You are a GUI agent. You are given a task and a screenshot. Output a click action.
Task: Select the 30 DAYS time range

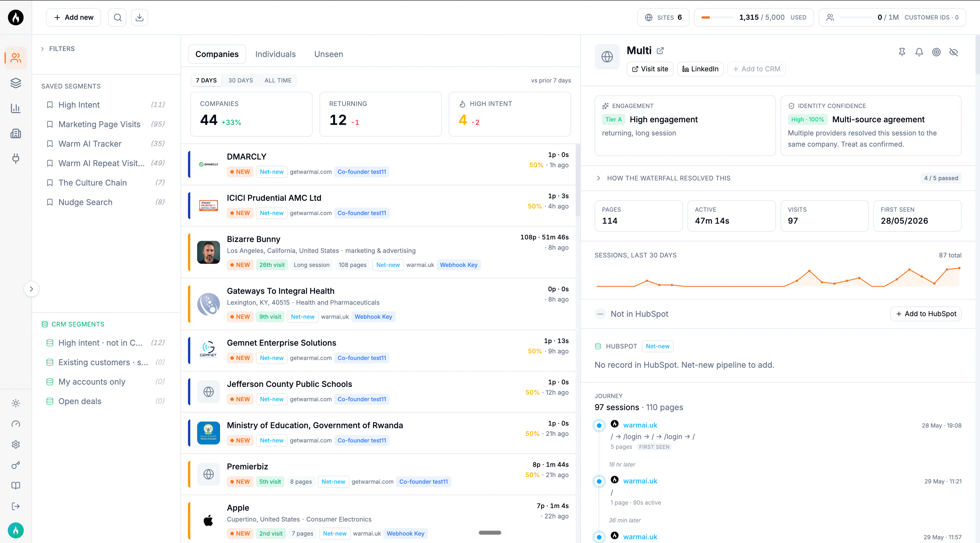(240, 80)
